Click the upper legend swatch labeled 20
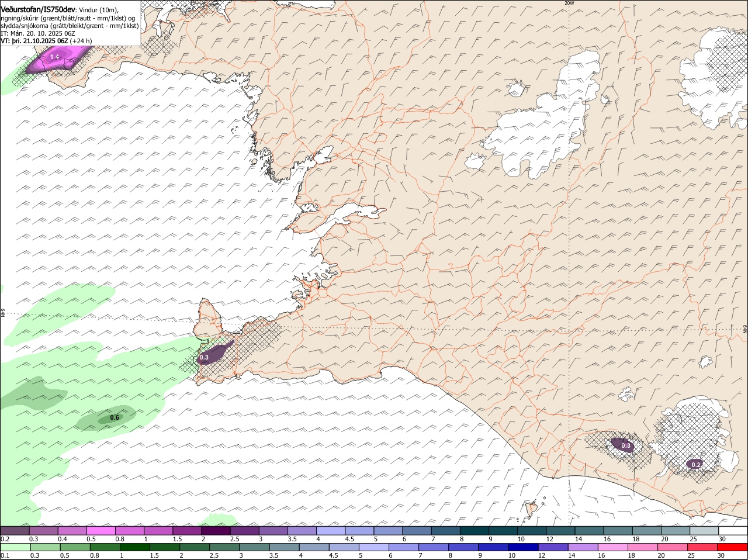This screenshot has width=748, height=560. click(675, 531)
